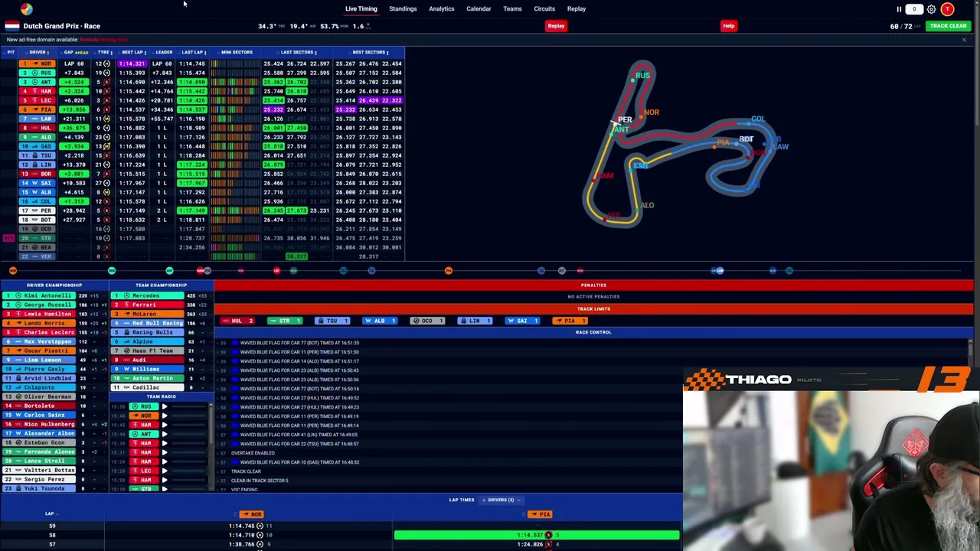Play the STR team radio clip
Screen dimensions: 980x551
click(164, 488)
